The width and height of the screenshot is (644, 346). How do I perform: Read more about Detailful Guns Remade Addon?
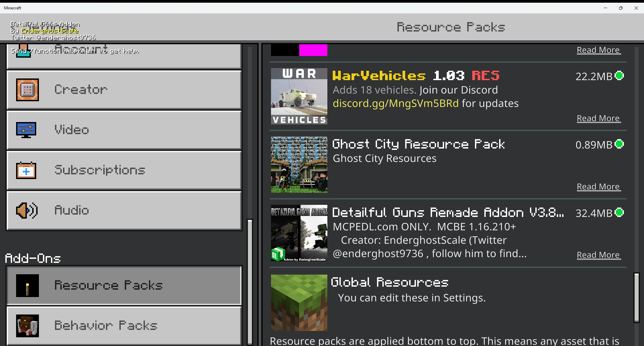tap(598, 255)
